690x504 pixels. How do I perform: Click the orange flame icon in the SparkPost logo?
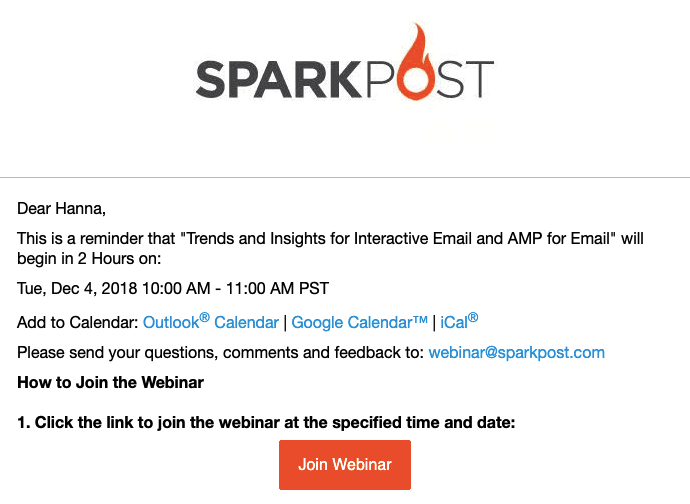click(x=416, y=62)
